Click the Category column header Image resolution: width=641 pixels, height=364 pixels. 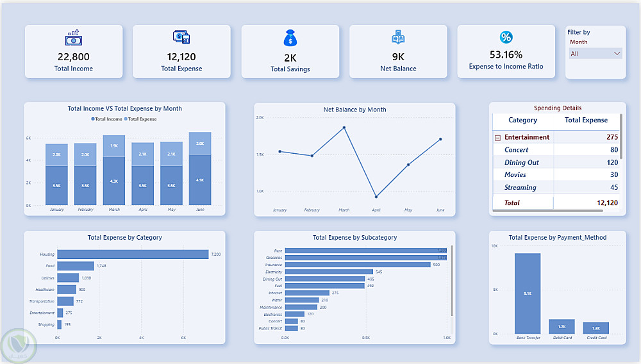click(522, 120)
